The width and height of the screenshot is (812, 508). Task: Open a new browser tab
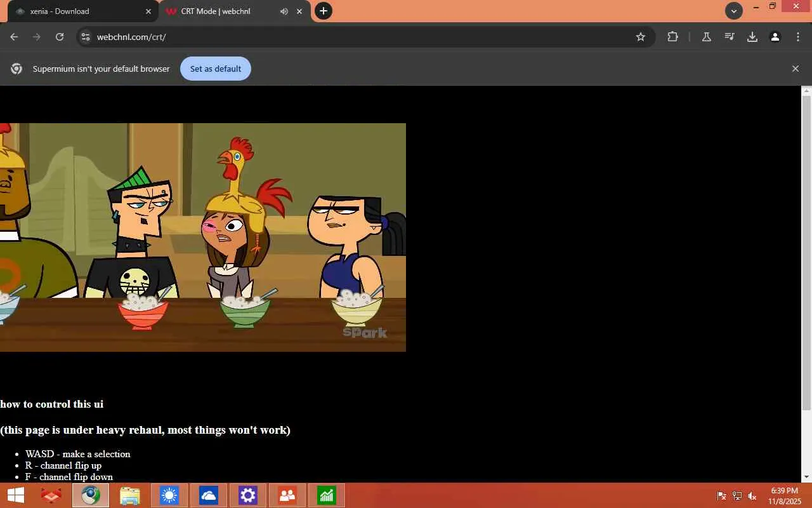(324, 11)
